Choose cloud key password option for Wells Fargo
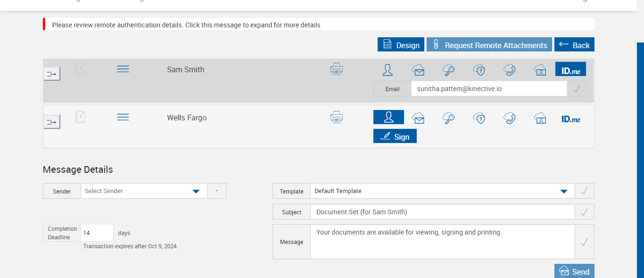Image resolution: width=644 pixels, height=278 pixels. tap(448, 118)
